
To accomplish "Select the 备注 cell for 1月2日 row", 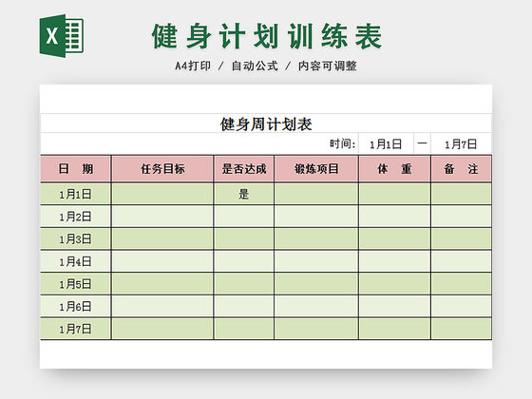I will [x=461, y=217].
